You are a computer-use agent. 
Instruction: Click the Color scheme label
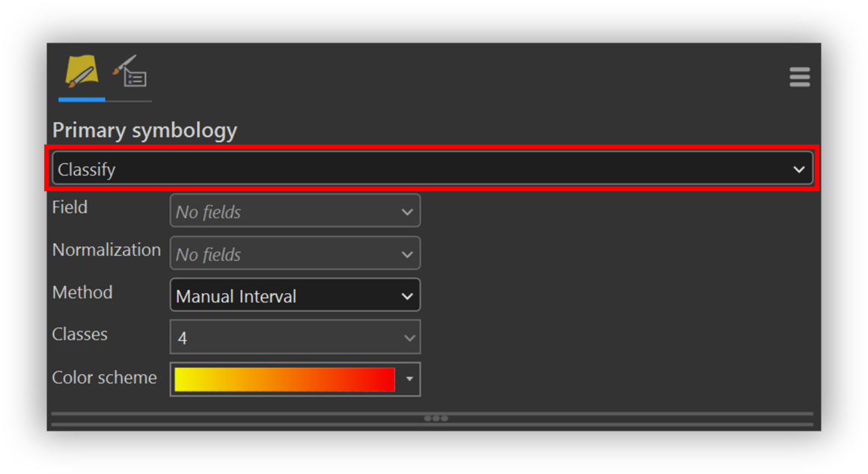pyautogui.click(x=105, y=378)
